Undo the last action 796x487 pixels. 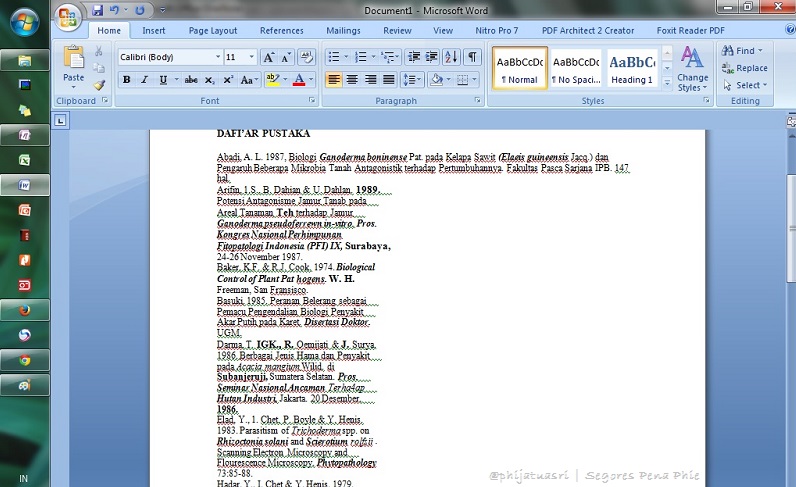pos(114,10)
